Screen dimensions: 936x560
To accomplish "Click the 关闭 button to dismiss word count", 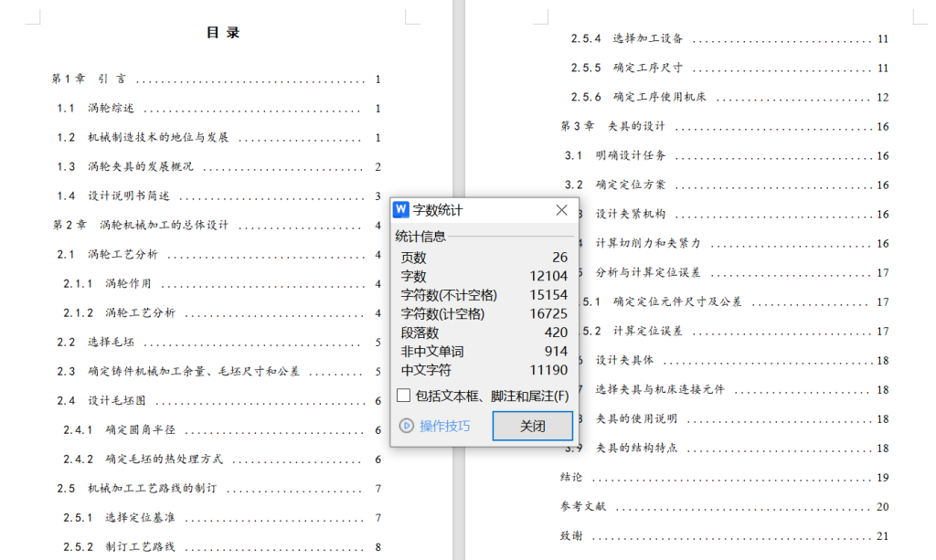I will pyautogui.click(x=532, y=426).
